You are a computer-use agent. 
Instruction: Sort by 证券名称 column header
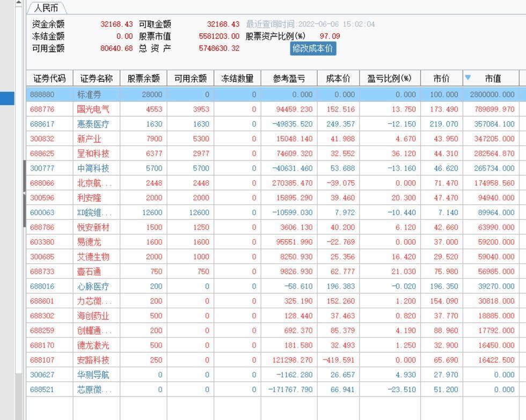tap(96, 78)
